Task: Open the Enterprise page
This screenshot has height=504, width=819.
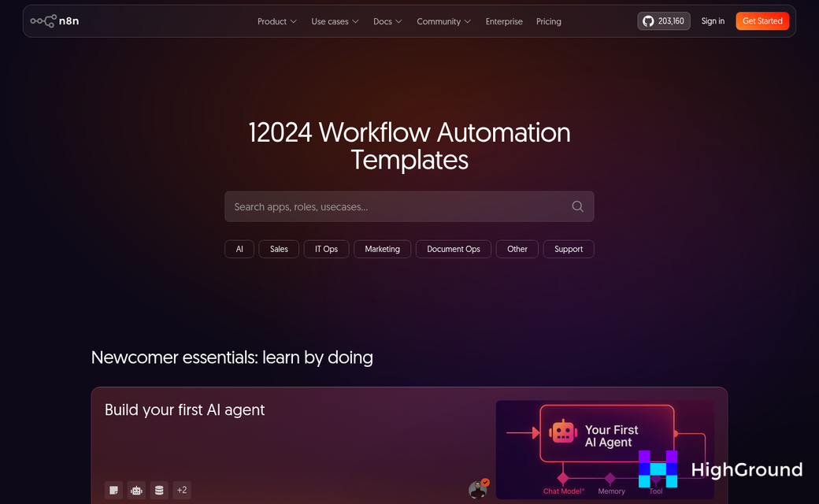Action: tap(504, 21)
